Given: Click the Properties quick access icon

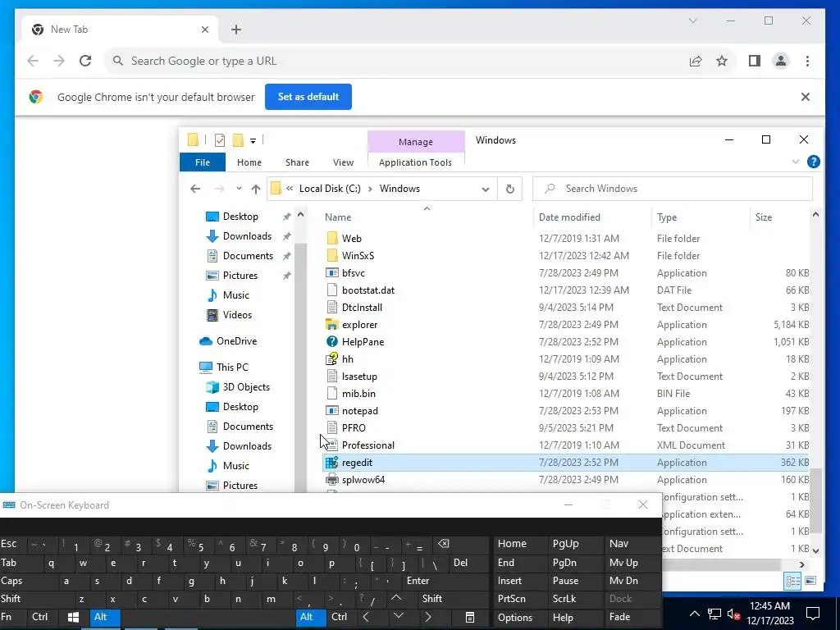Looking at the screenshot, I should click(x=220, y=140).
